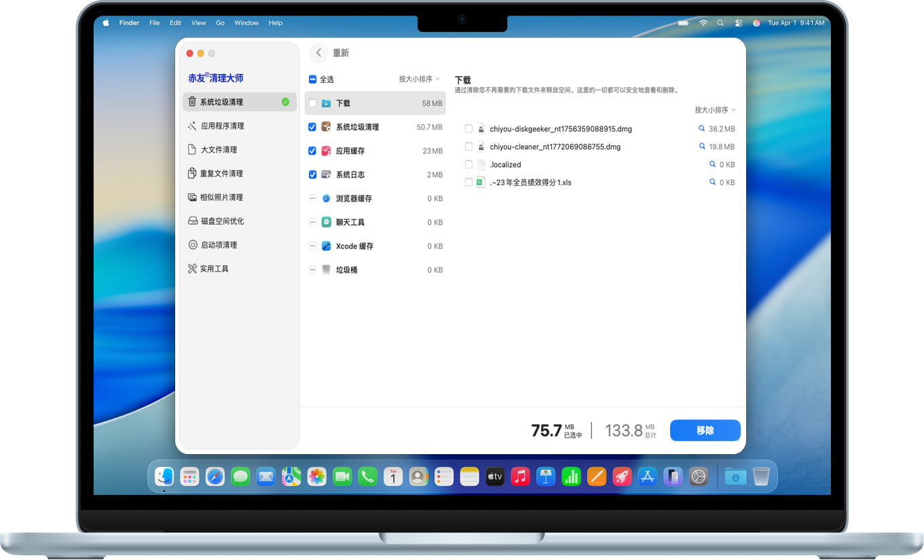Screen dimensions: 924x560
Task: Open 实用工具 in the sidebar
Action: 214,269
